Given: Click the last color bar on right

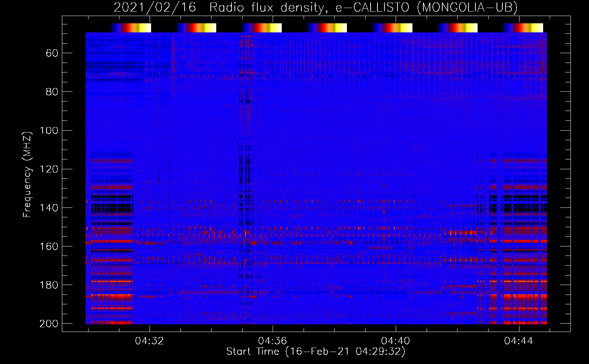Looking at the screenshot, I should coord(523,28).
